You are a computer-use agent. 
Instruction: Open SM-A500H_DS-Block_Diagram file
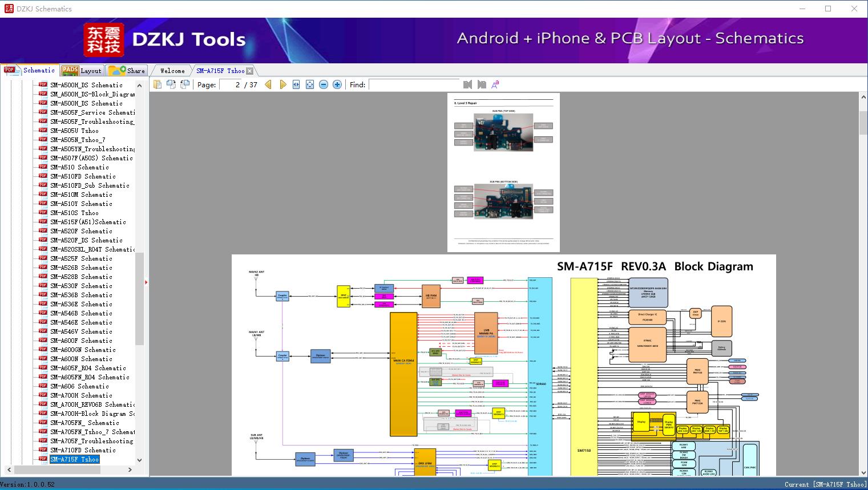tap(92, 94)
